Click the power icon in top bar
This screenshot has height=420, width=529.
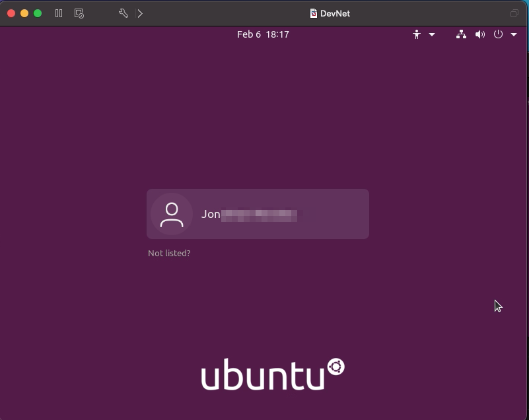click(498, 34)
